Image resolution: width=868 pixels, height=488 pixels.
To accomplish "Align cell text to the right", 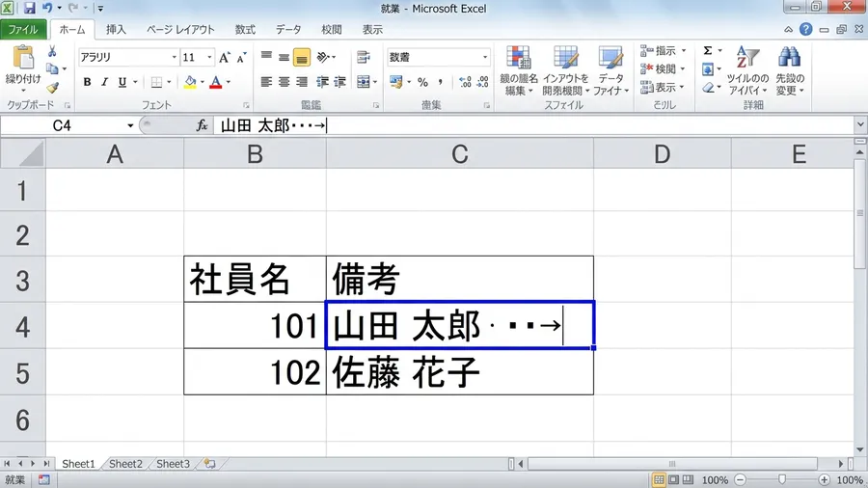I will [302, 82].
